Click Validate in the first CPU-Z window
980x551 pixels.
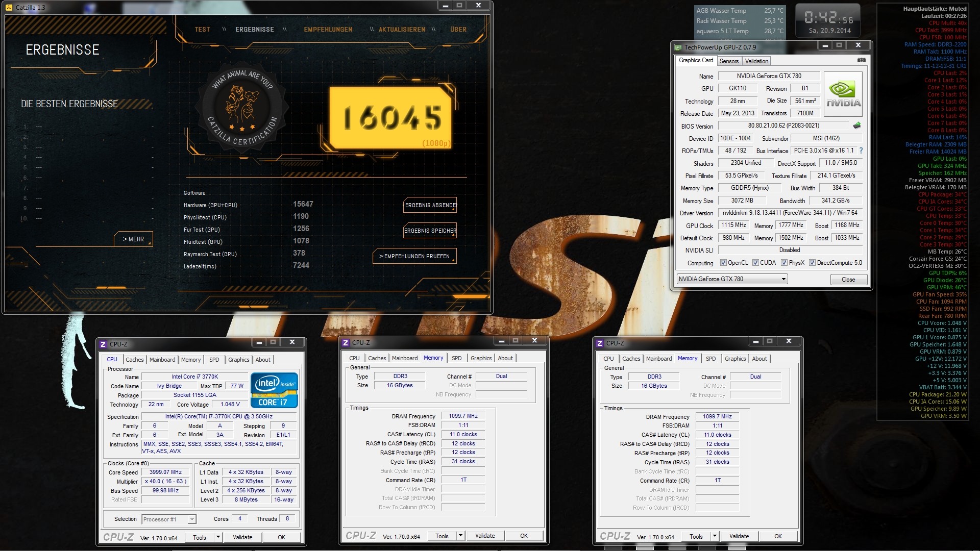[x=242, y=537]
